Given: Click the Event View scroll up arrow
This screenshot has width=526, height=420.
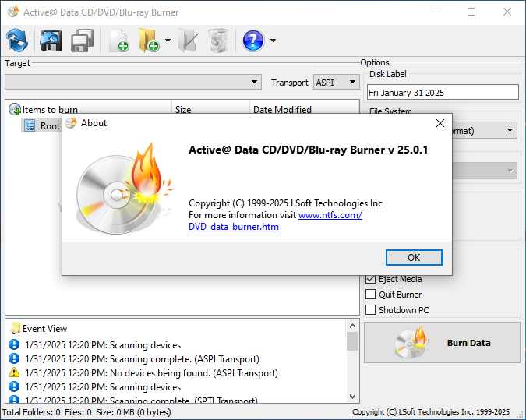Looking at the screenshot, I should point(352,326).
